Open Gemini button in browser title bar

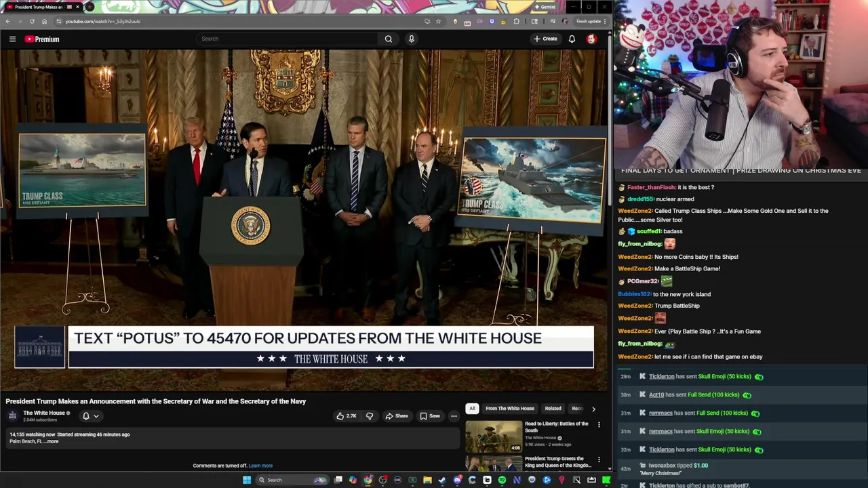coord(545,7)
